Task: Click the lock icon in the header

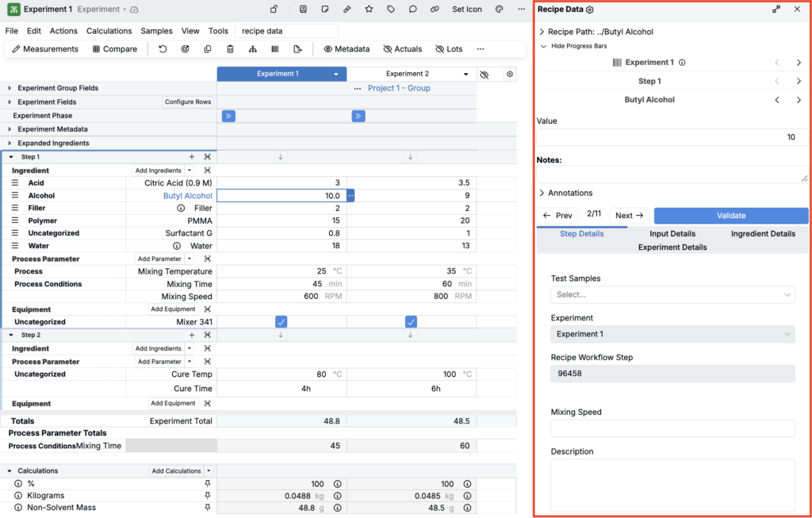Action: [x=274, y=10]
